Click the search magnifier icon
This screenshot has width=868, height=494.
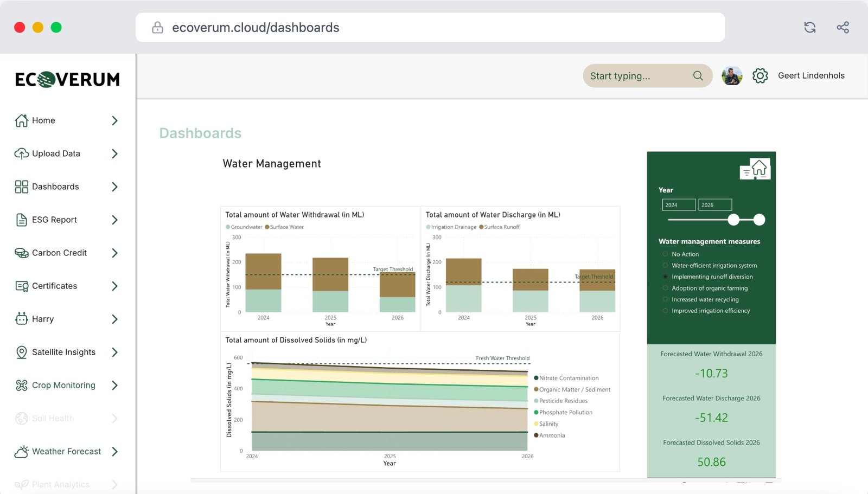coord(698,76)
